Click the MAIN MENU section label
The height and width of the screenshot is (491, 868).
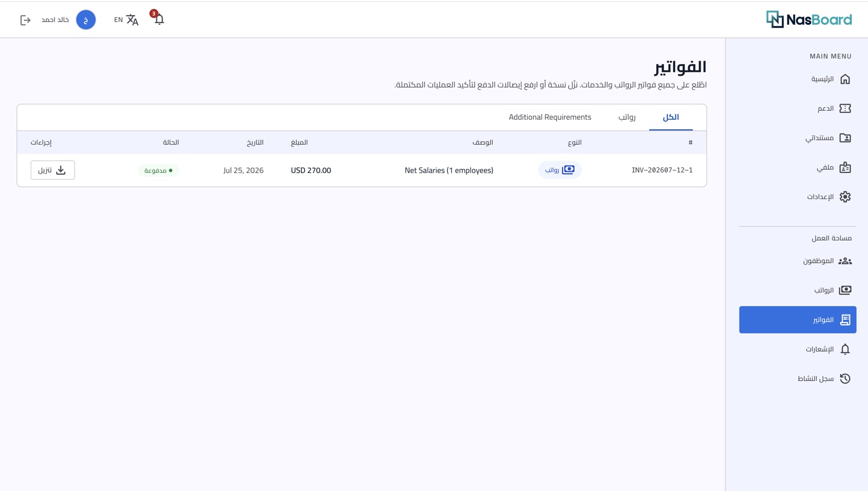pyautogui.click(x=830, y=56)
